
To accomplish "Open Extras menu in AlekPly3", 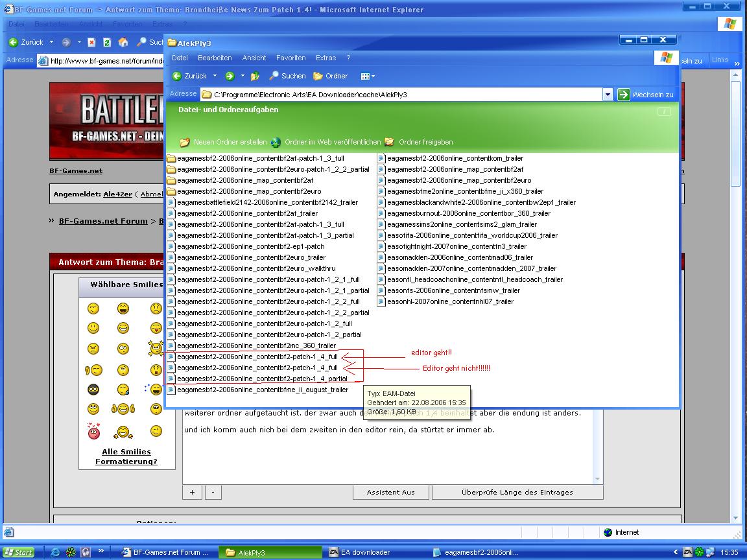I will 326,58.
